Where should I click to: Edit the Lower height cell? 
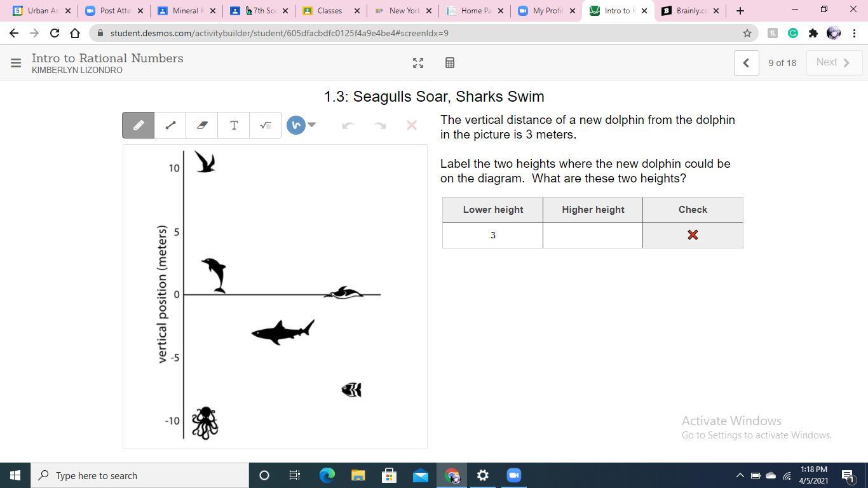pos(492,235)
